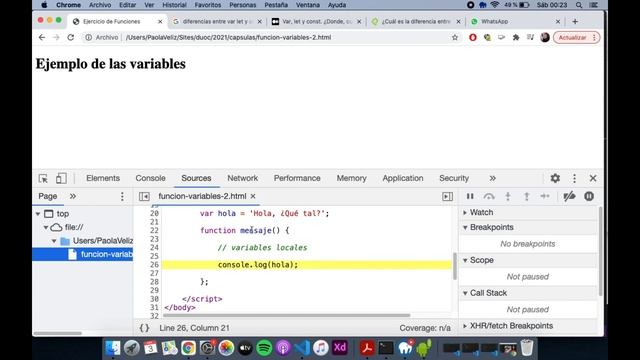Click the step over function call icon
The width and height of the screenshot is (640, 360).
489,196
